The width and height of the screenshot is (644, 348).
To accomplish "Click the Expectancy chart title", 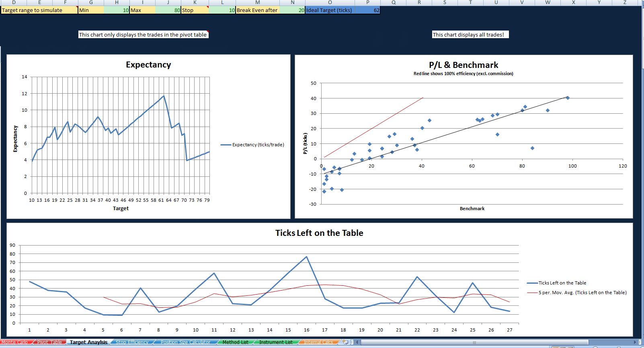I will coord(148,65).
